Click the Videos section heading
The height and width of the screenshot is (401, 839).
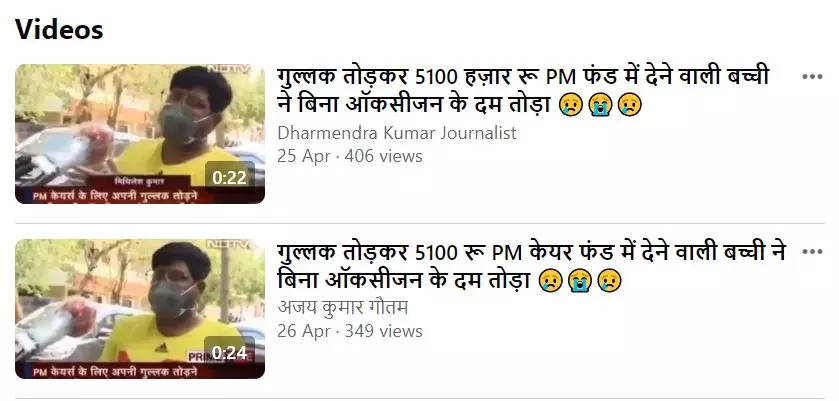click(x=59, y=29)
